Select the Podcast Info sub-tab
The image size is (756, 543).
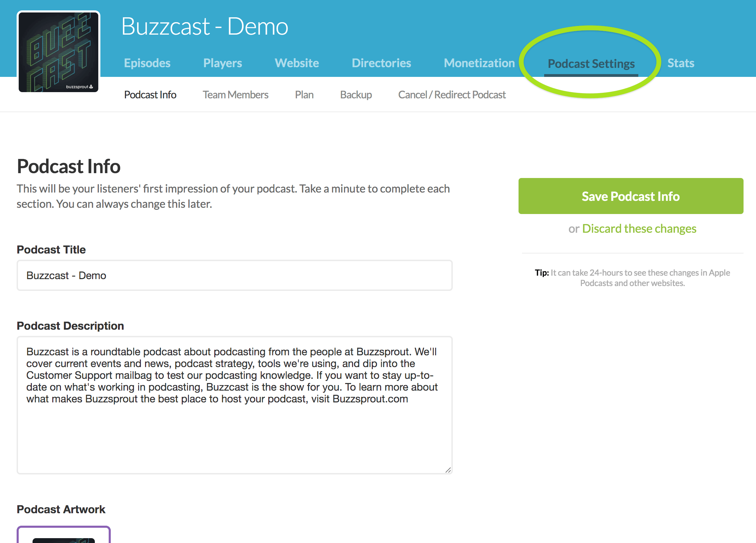150,95
